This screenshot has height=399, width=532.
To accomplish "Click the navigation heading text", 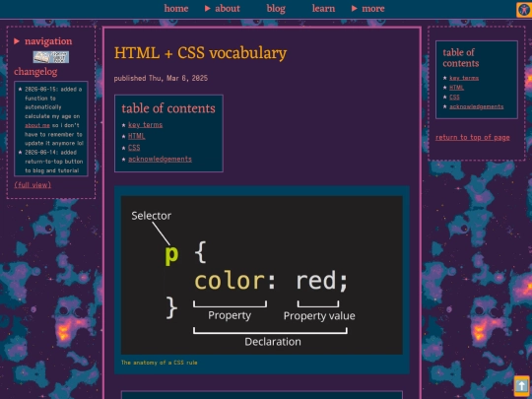I will tap(48, 41).
